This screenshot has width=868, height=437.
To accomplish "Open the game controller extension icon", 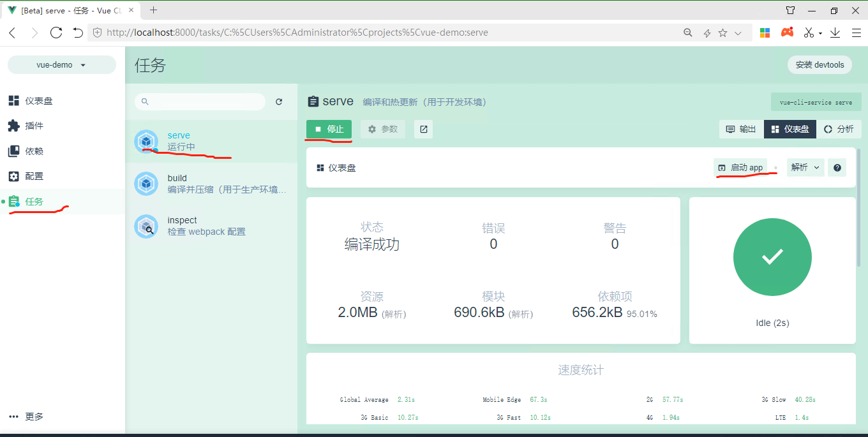I will tap(788, 32).
